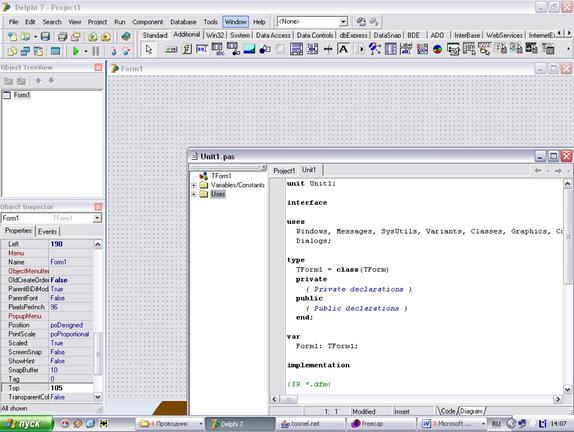Select the StaticText component icon
The height and width of the screenshot is (432, 574).
[343, 49]
